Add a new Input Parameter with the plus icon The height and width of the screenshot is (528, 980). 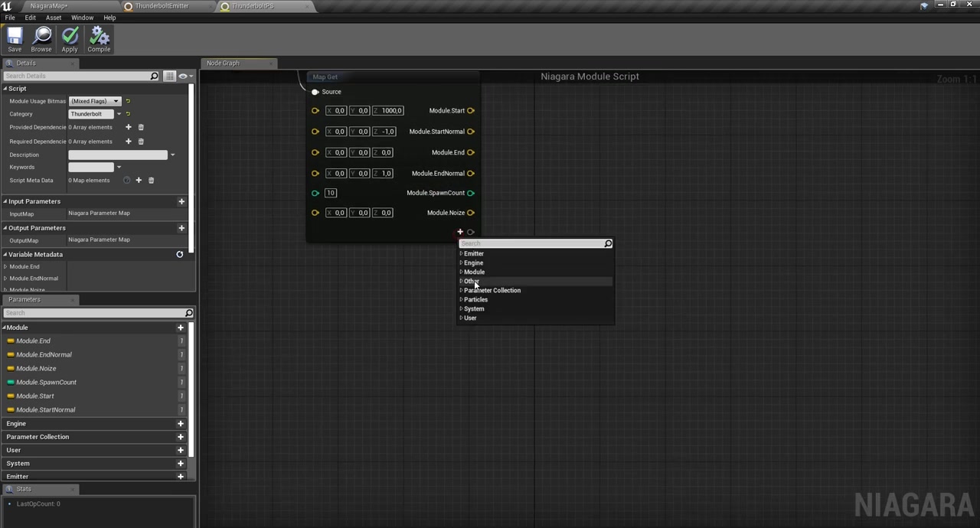[x=181, y=200]
